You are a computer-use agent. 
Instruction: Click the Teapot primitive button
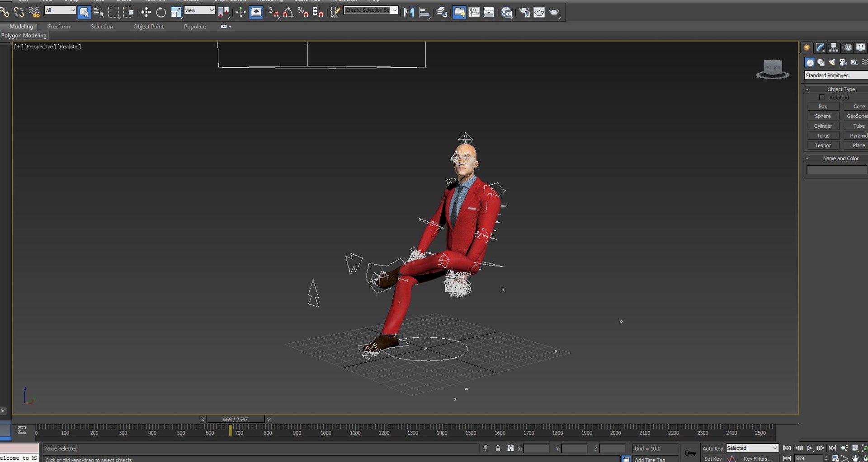coord(823,145)
